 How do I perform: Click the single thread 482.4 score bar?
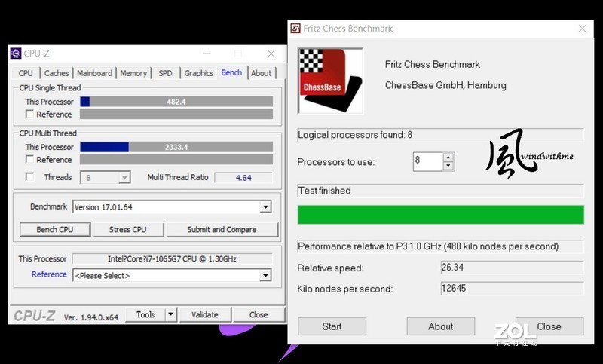(176, 102)
